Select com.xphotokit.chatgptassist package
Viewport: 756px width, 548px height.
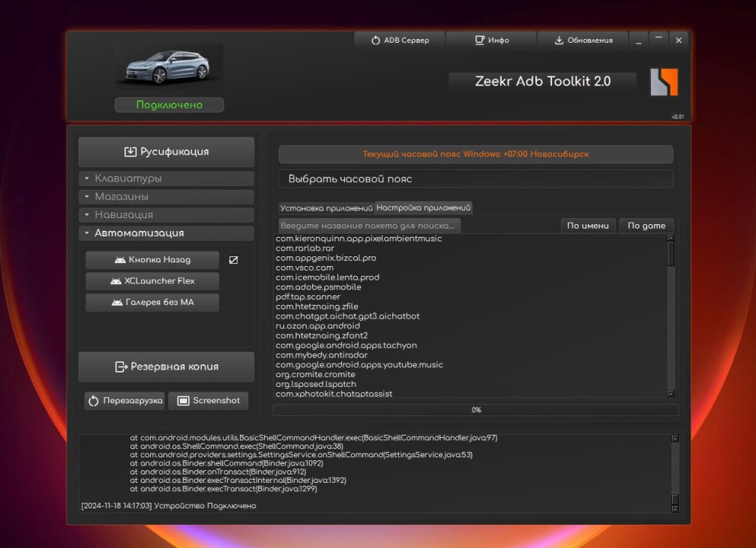(334, 394)
